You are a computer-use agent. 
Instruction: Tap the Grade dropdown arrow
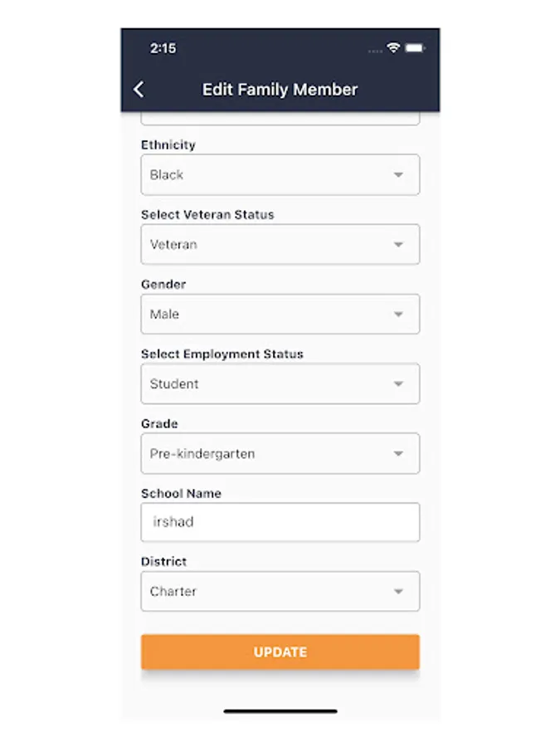[398, 454]
